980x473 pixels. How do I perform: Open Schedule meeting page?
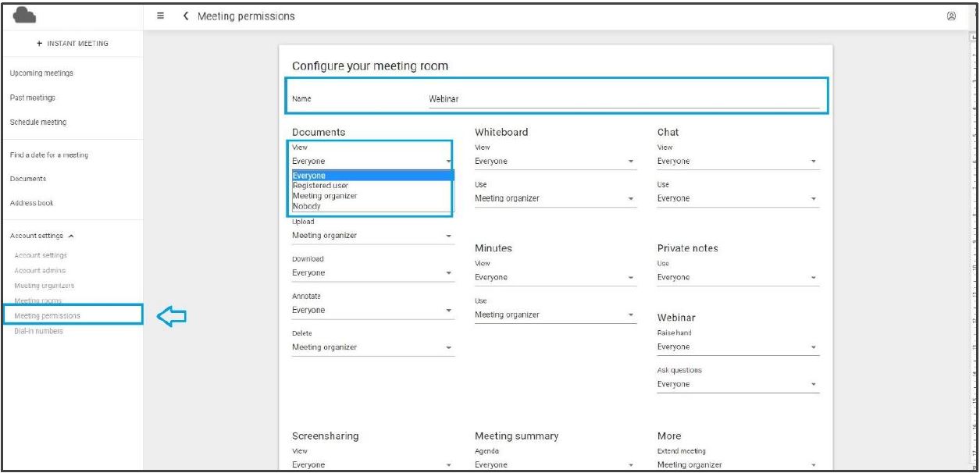point(37,122)
